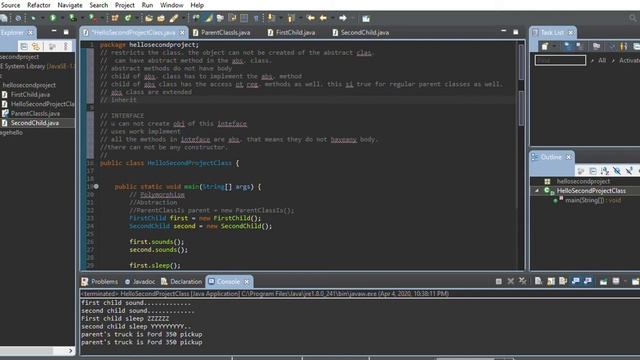Toggle Categorized presentation in Task List

568,47
